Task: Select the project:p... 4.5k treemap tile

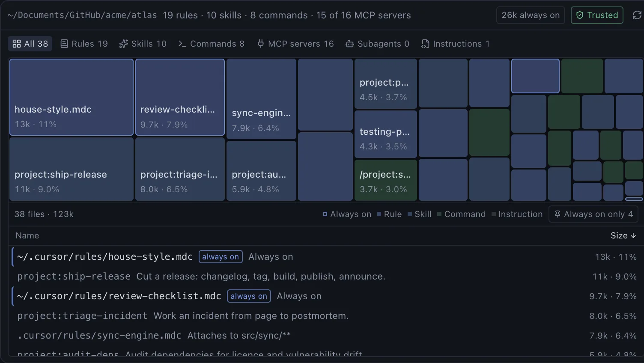Action: point(386,83)
